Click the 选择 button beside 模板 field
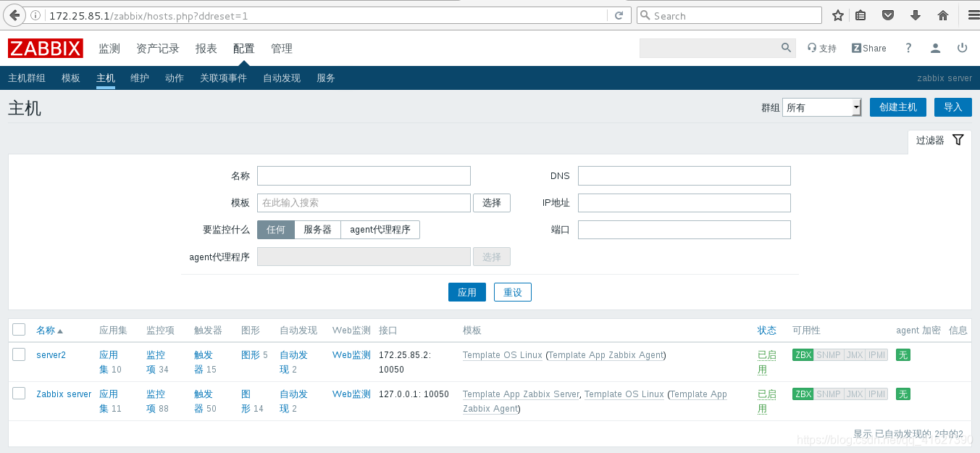 492,203
